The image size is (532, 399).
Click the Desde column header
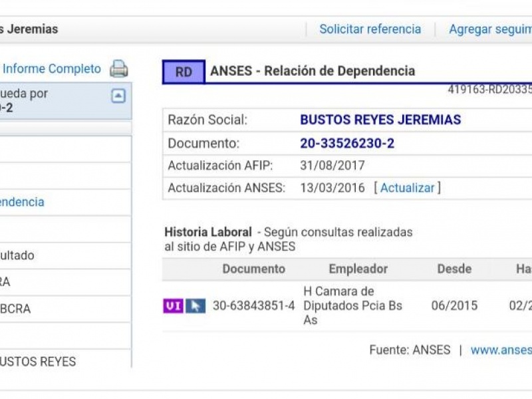454,269
